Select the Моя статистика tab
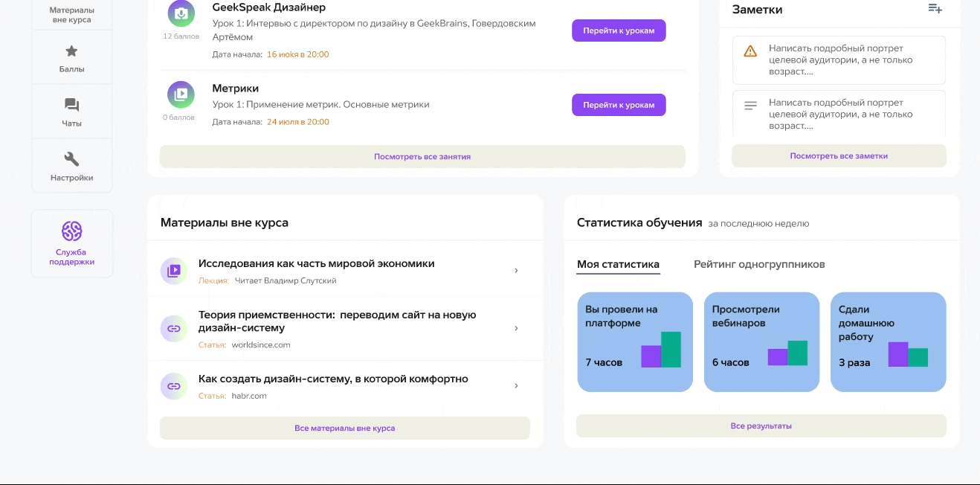 (618, 264)
